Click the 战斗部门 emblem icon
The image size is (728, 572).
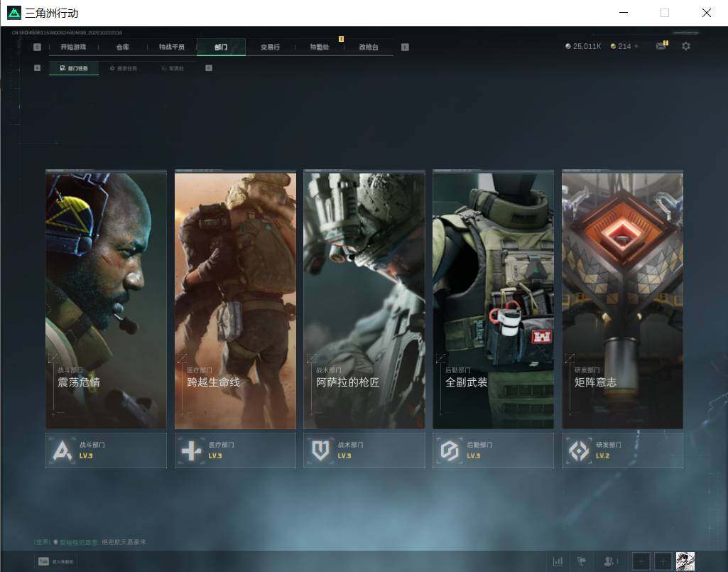(x=63, y=450)
